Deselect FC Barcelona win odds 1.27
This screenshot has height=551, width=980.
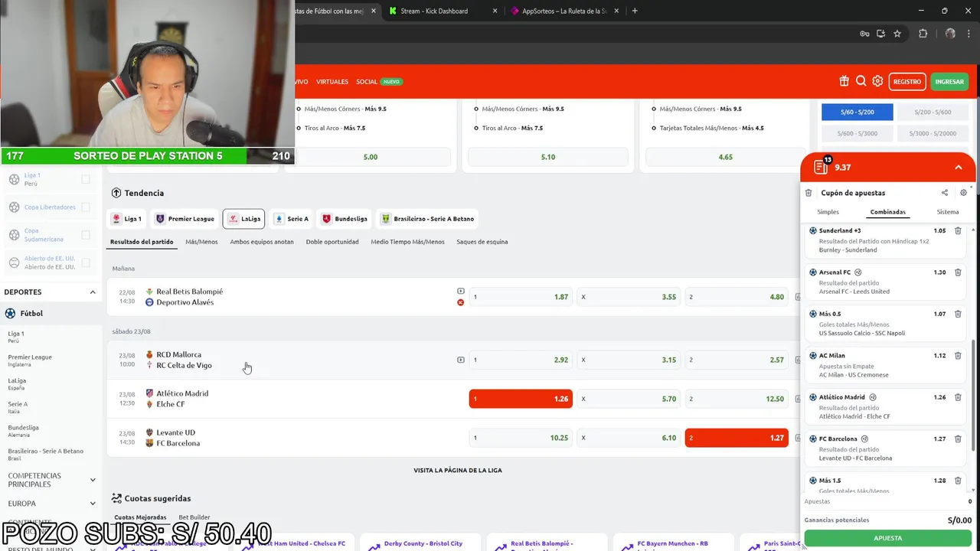[x=737, y=438]
